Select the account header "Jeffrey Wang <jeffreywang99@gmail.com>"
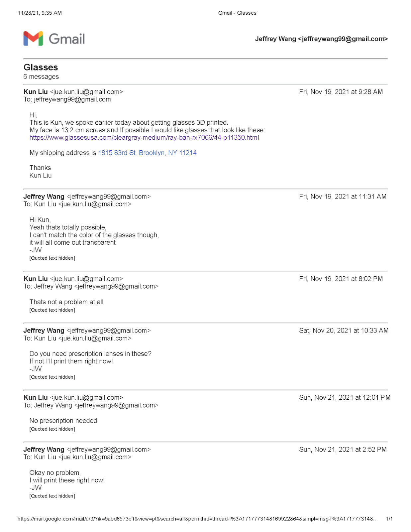 point(321,39)
